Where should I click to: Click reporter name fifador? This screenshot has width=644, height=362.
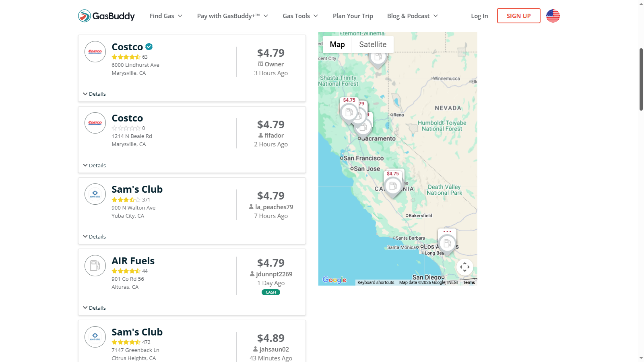tap(274, 136)
